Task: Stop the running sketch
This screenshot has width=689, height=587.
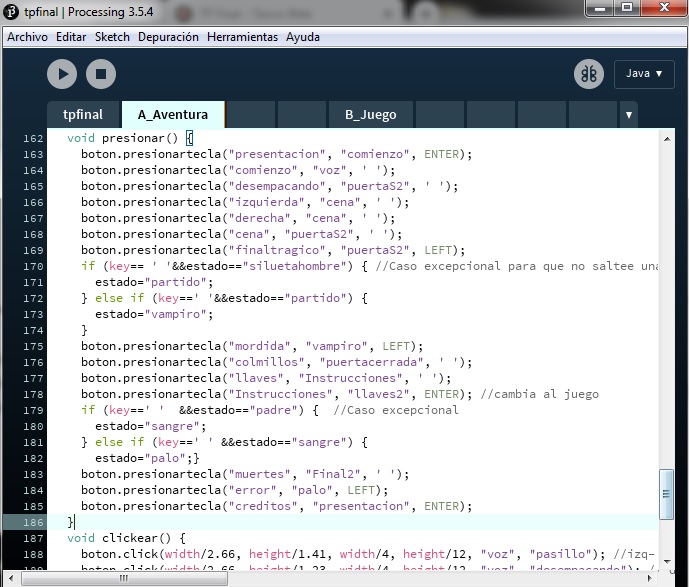Action: pyautogui.click(x=101, y=73)
